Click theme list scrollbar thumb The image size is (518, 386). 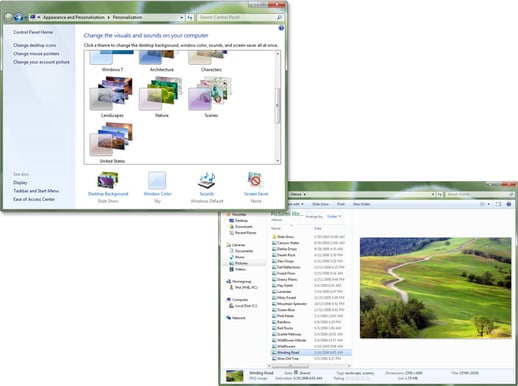pyautogui.click(x=277, y=106)
